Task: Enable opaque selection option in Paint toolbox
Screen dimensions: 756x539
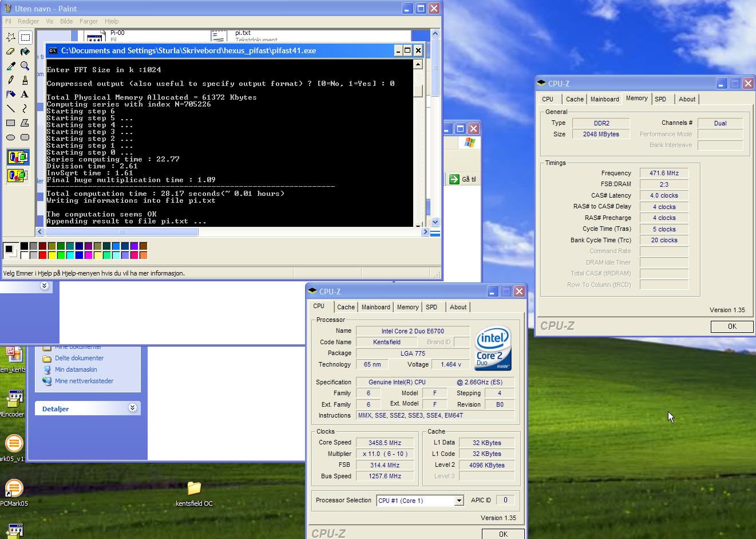Action: coord(18,157)
